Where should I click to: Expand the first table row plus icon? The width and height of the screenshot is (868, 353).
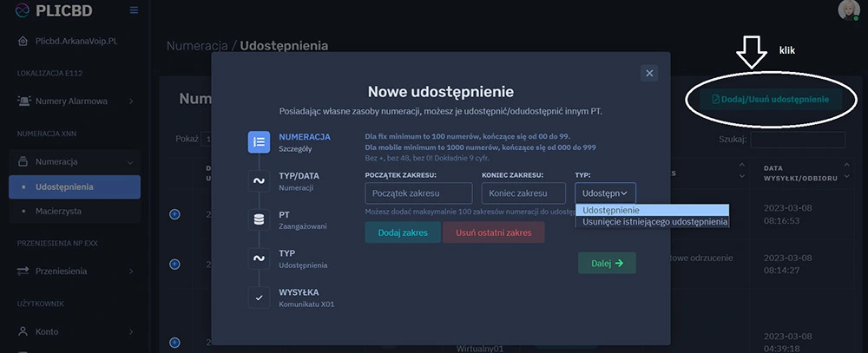(x=174, y=214)
